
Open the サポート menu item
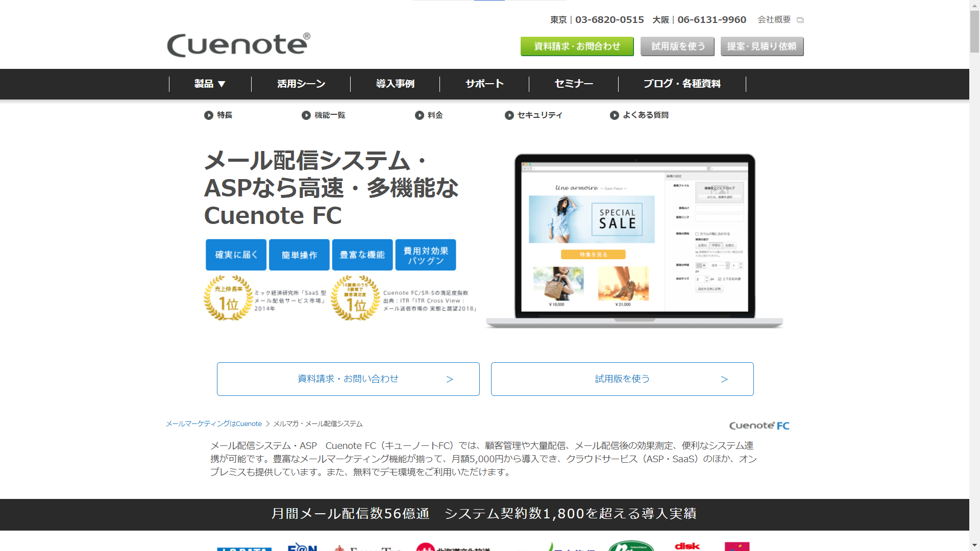click(x=484, y=84)
